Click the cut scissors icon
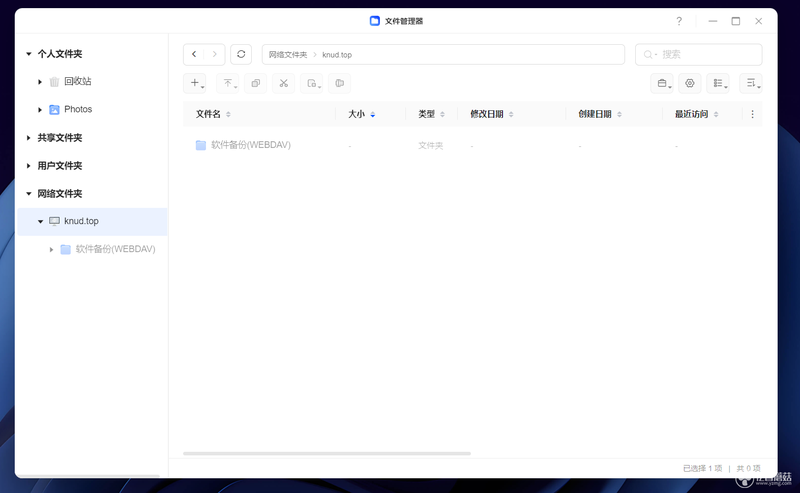 pos(284,83)
